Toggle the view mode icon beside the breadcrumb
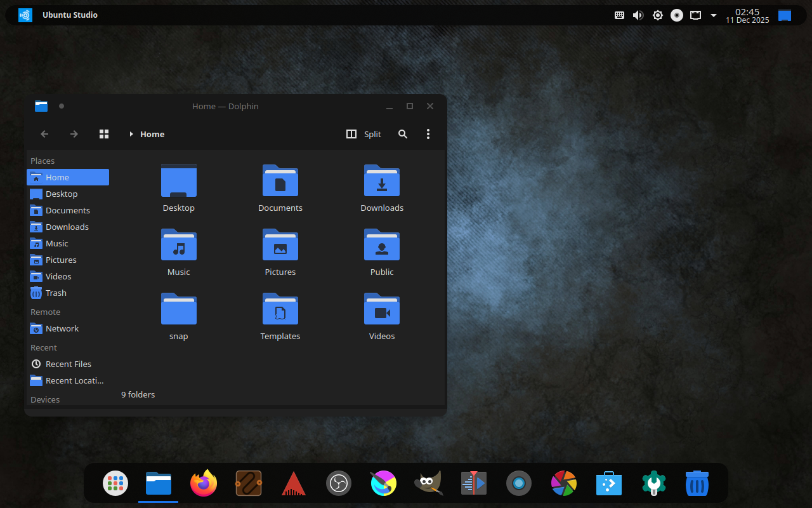The width and height of the screenshot is (812, 508). pyautogui.click(x=103, y=134)
